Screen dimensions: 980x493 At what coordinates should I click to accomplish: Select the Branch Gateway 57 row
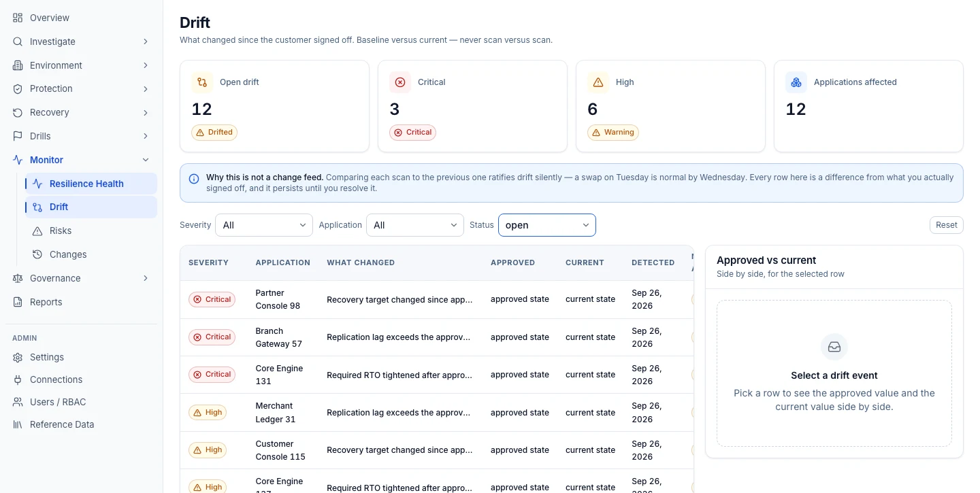pos(437,337)
